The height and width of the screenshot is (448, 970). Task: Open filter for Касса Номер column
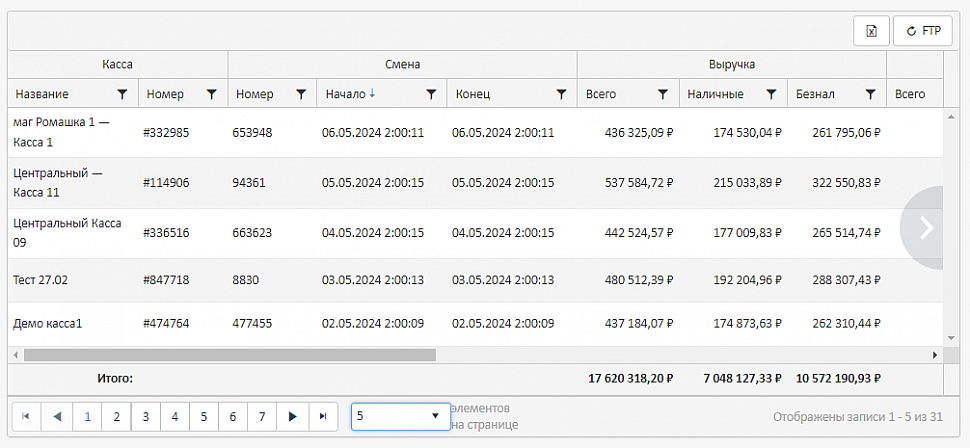click(x=212, y=94)
